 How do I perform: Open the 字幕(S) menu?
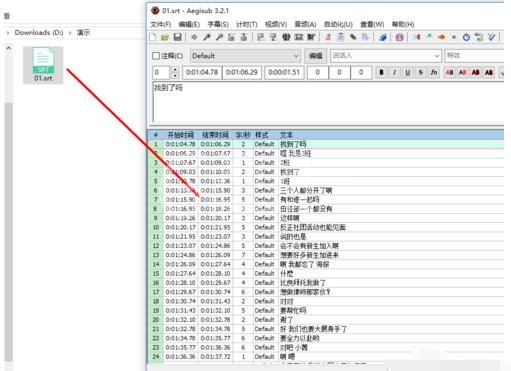click(218, 24)
